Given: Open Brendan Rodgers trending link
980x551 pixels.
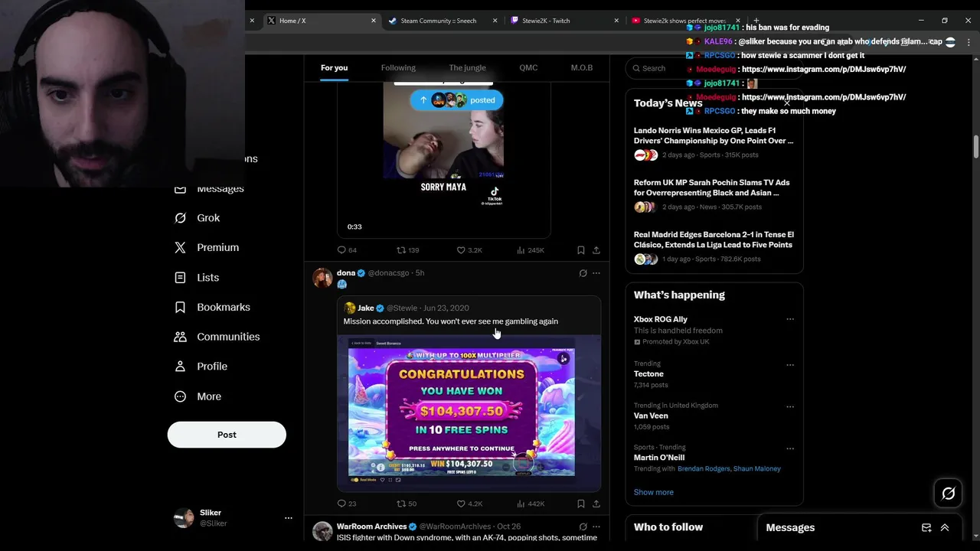Looking at the screenshot, I should coord(704,468).
